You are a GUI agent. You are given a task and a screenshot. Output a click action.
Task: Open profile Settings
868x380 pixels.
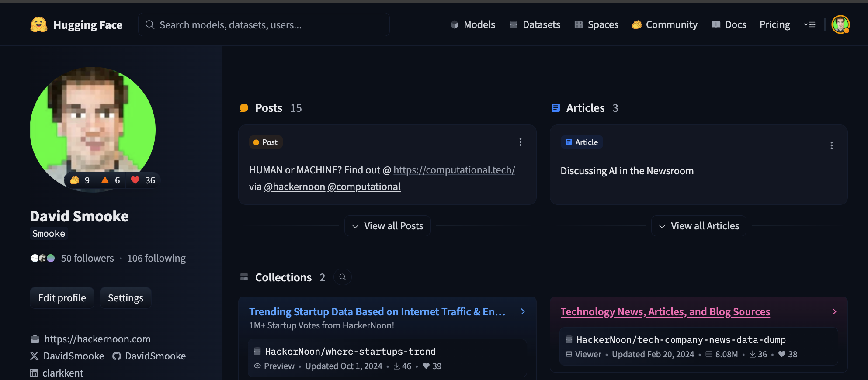pos(125,298)
